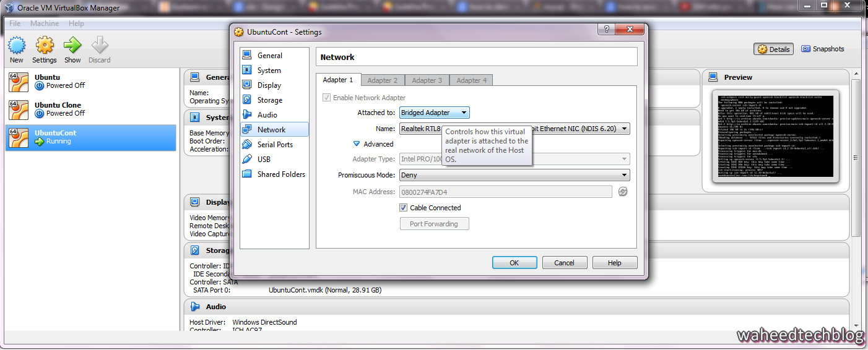This screenshot has height=350, width=868.
Task: Click the Preview panel monitor icon
Action: click(712, 77)
